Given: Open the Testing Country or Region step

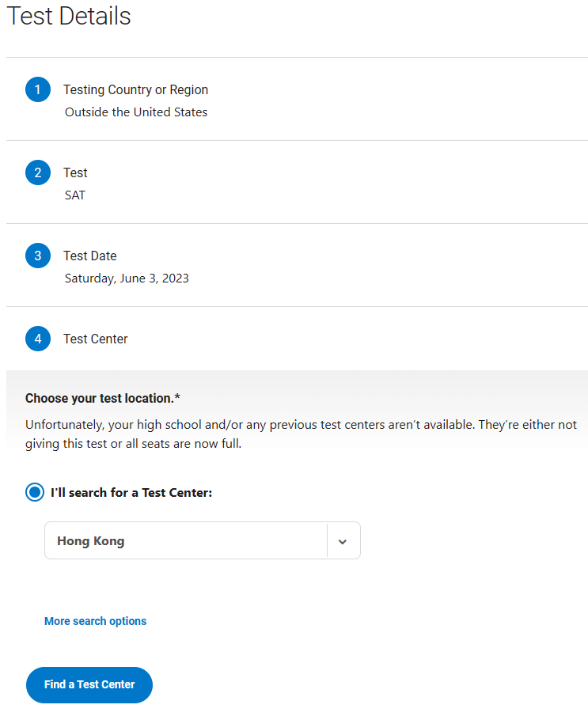Looking at the screenshot, I should (135, 89).
